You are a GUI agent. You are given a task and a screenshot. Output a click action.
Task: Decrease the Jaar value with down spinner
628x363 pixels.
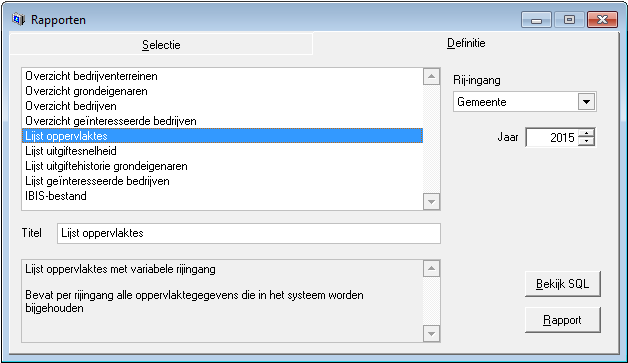point(586,141)
